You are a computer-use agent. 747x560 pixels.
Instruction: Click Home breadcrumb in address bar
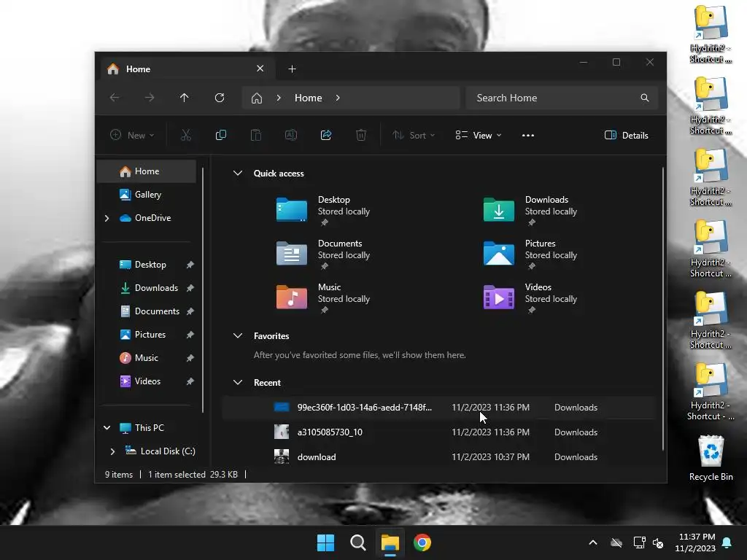(309, 98)
